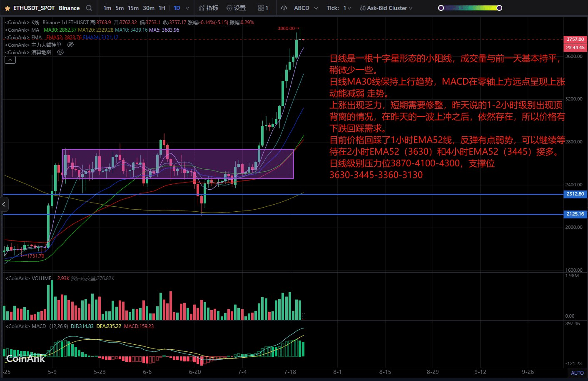This screenshot has width=588, height=381.
Task: Click the MA5: 3683.96 value
Action: pos(164,30)
